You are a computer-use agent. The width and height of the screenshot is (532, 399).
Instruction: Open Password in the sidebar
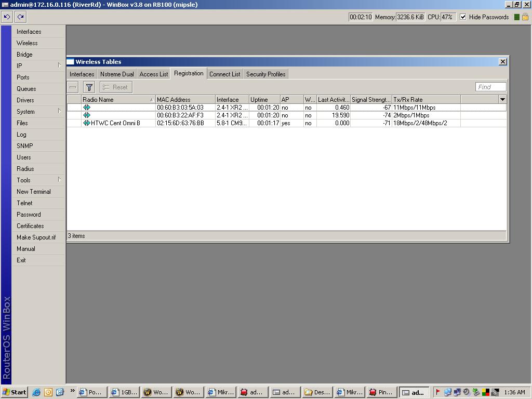tap(38, 215)
